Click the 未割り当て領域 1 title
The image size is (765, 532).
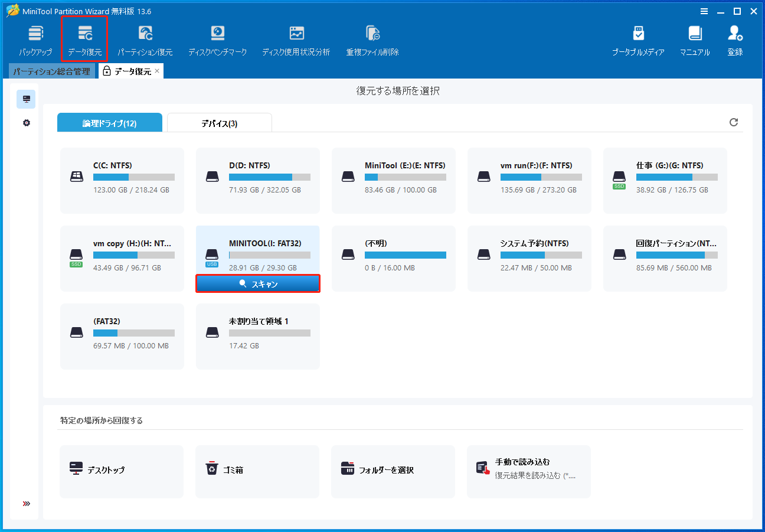point(259,321)
